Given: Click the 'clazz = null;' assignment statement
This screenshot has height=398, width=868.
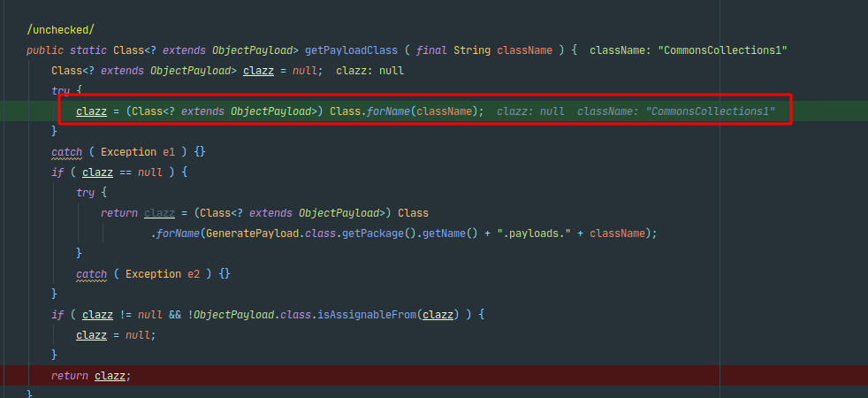Looking at the screenshot, I should point(115,335).
